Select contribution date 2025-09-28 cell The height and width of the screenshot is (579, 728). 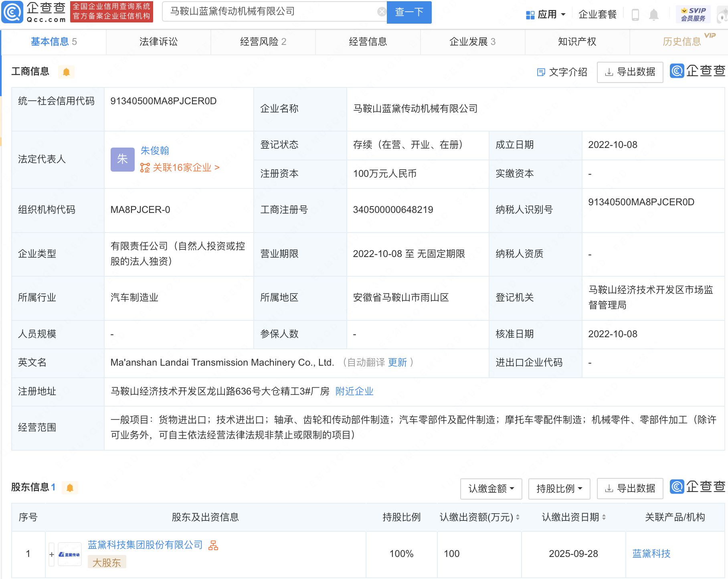(x=573, y=554)
